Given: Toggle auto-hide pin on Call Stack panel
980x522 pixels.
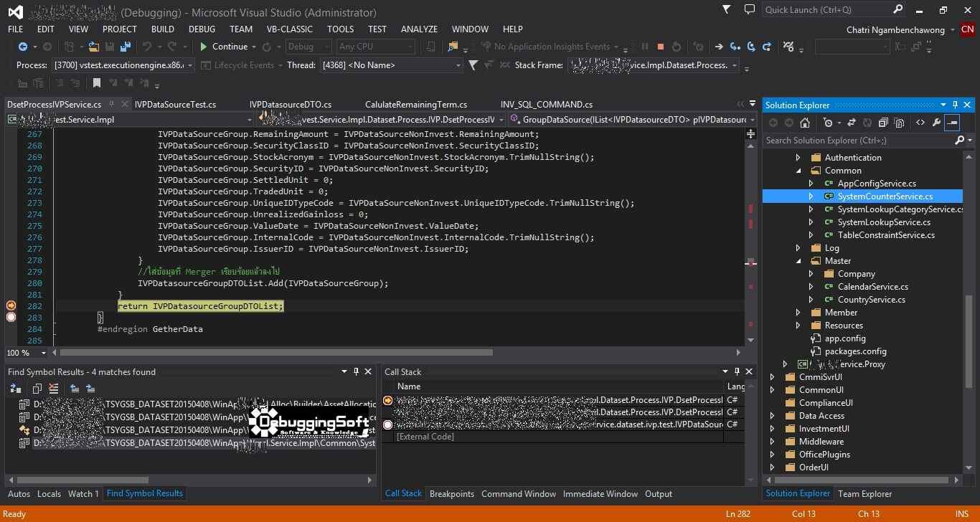Looking at the screenshot, I should click(736, 371).
